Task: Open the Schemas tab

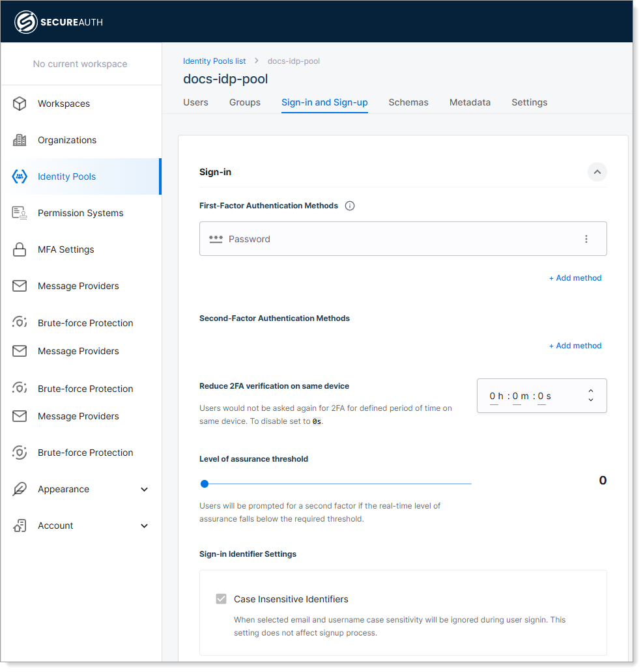Action: click(408, 102)
